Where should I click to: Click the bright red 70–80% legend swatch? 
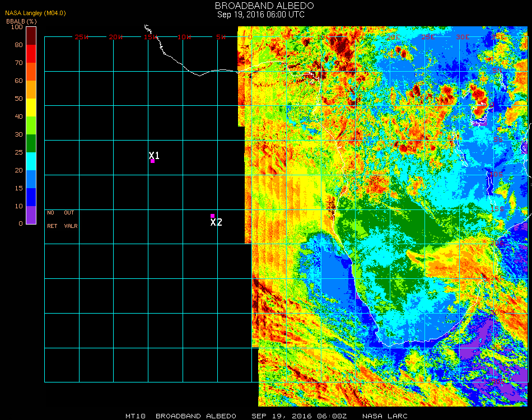pyautogui.click(x=31, y=54)
